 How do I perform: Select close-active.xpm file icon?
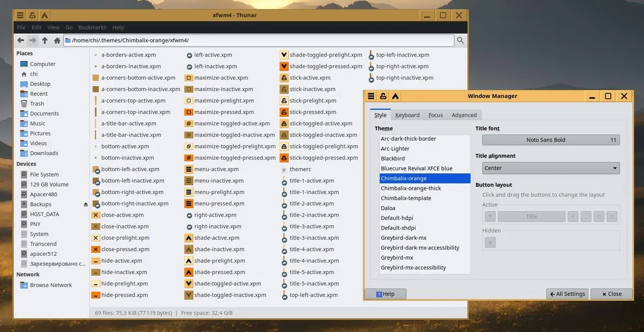point(96,215)
